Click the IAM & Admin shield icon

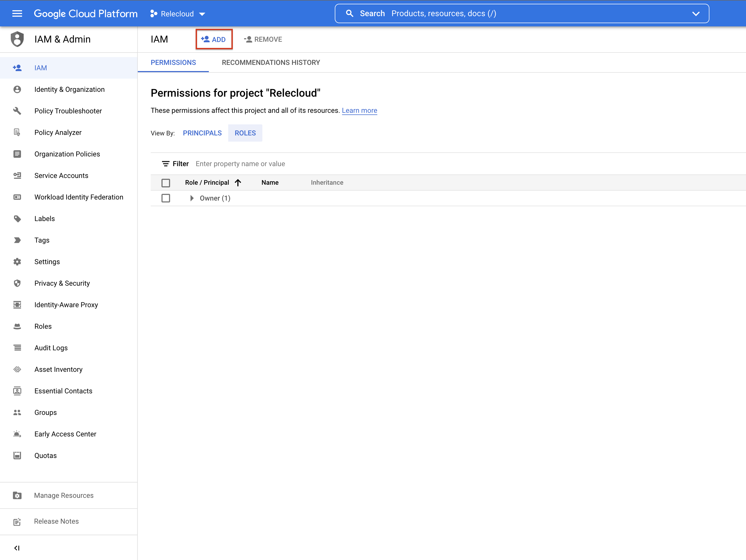tap(17, 39)
